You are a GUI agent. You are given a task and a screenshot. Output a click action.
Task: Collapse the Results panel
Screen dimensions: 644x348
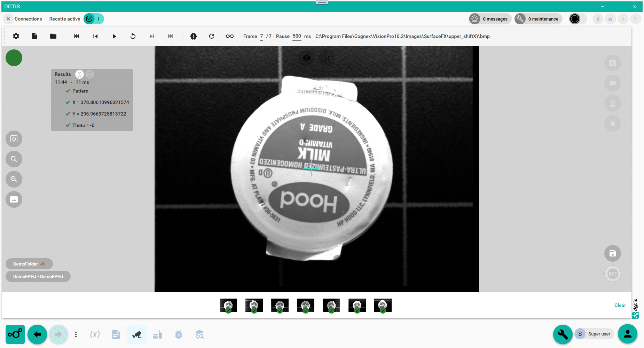pyautogui.click(x=80, y=74)
